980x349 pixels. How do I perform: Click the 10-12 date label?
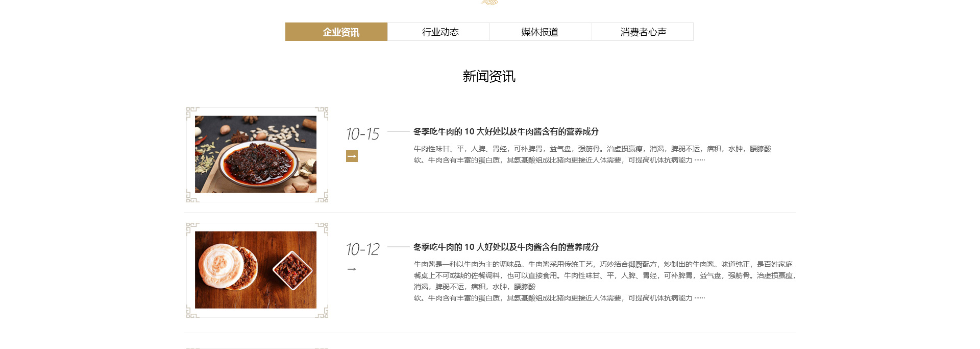(x=362, y=249)
